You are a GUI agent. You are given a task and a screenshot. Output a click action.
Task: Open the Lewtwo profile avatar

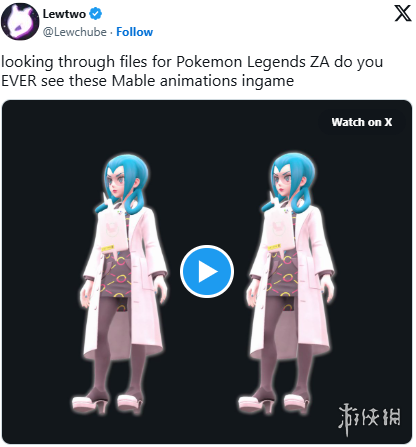20,22
